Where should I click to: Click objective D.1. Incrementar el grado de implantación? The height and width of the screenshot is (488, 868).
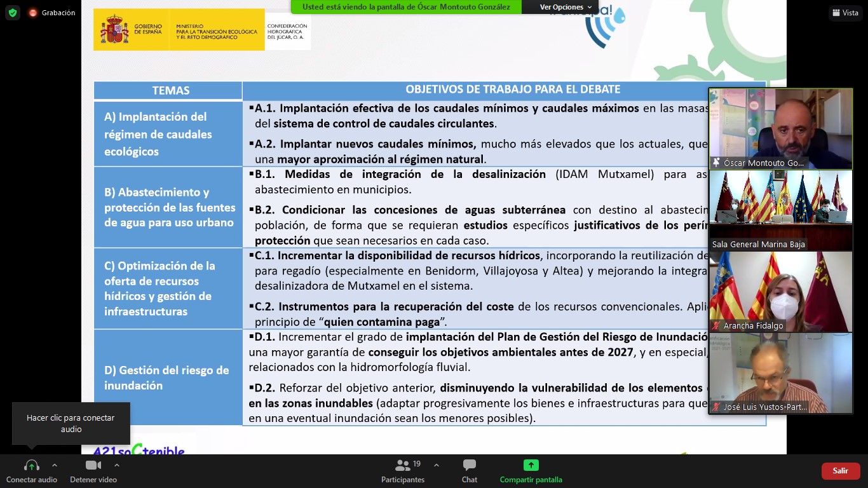pyautogui.click(x=479, y=351)
